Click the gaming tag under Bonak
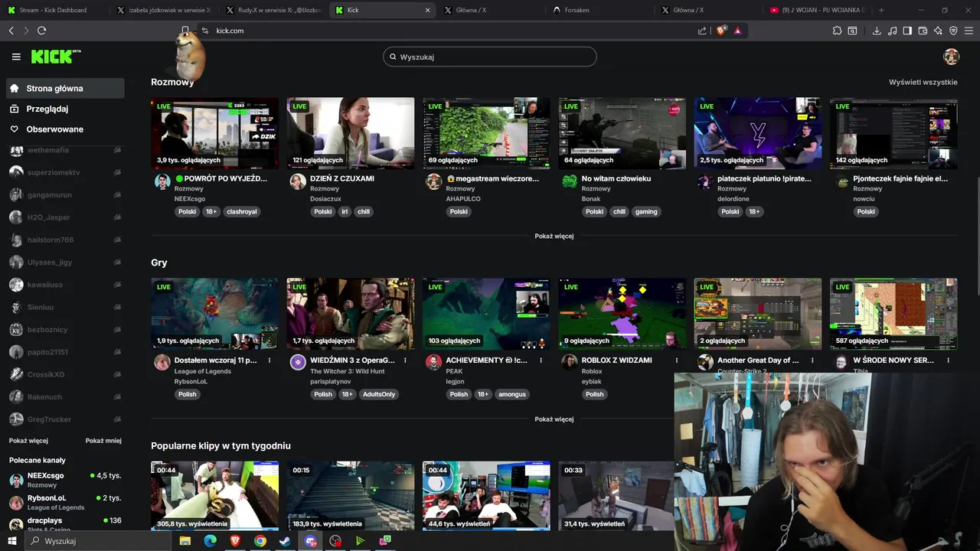Image resolution: width=980 pixels, height=551 pixels. [x=646, y=211]
